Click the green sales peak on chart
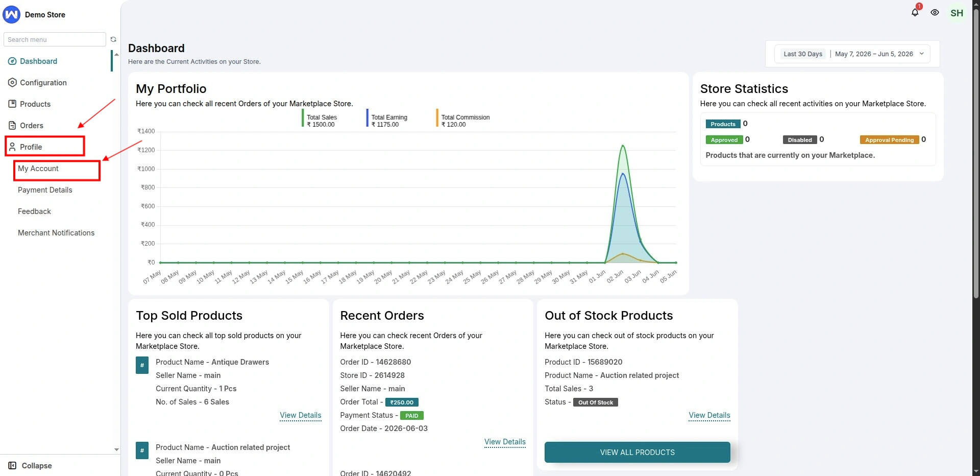The width and height of the screenshot is (980, 476). [x=623, y=146]
